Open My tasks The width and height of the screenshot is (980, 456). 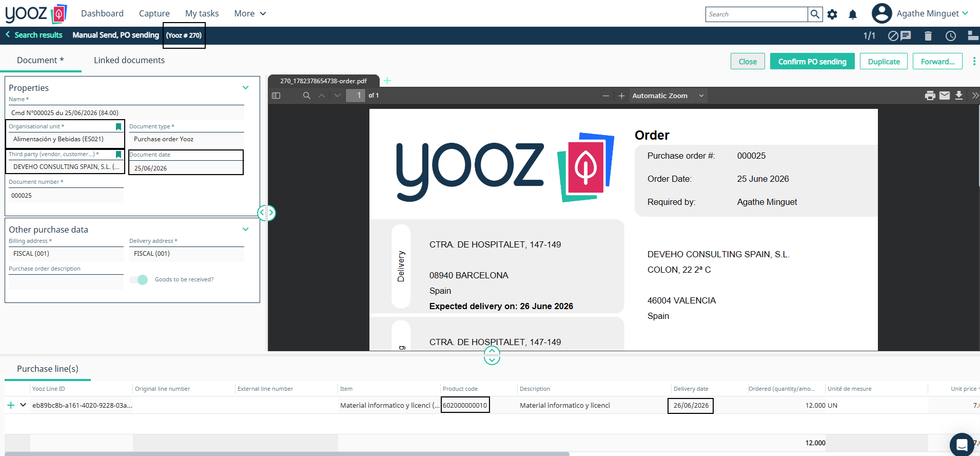pos(202,13)
